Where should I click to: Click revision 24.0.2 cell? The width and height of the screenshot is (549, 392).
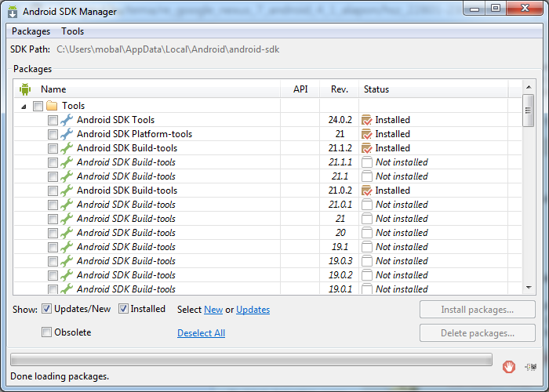coord(340,120)
